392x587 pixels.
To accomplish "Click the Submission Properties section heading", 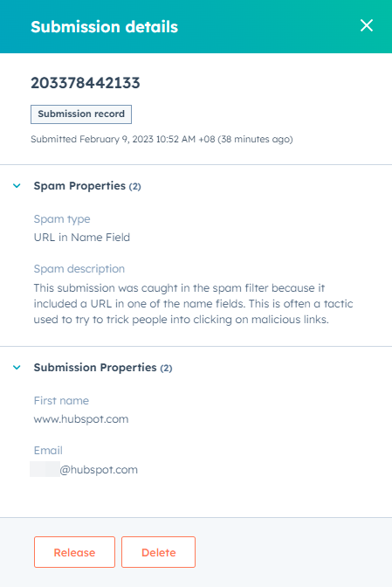I will tap(95, 367).
